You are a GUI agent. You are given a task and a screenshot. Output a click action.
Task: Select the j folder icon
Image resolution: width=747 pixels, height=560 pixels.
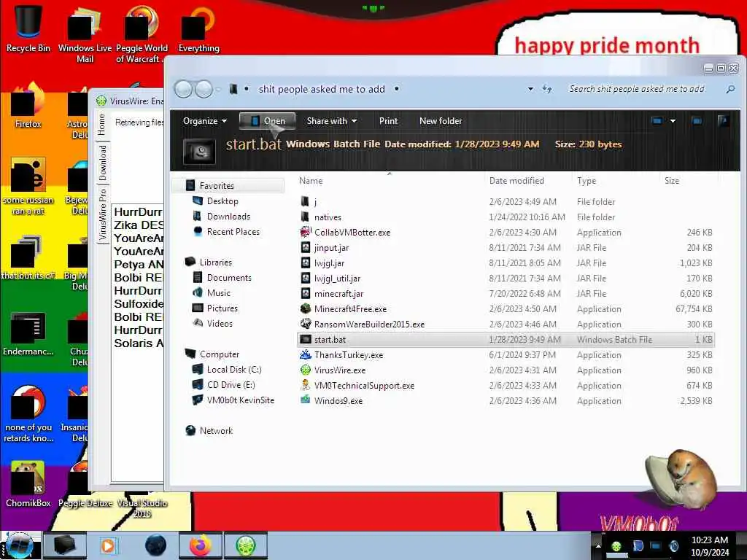point(306,201)
